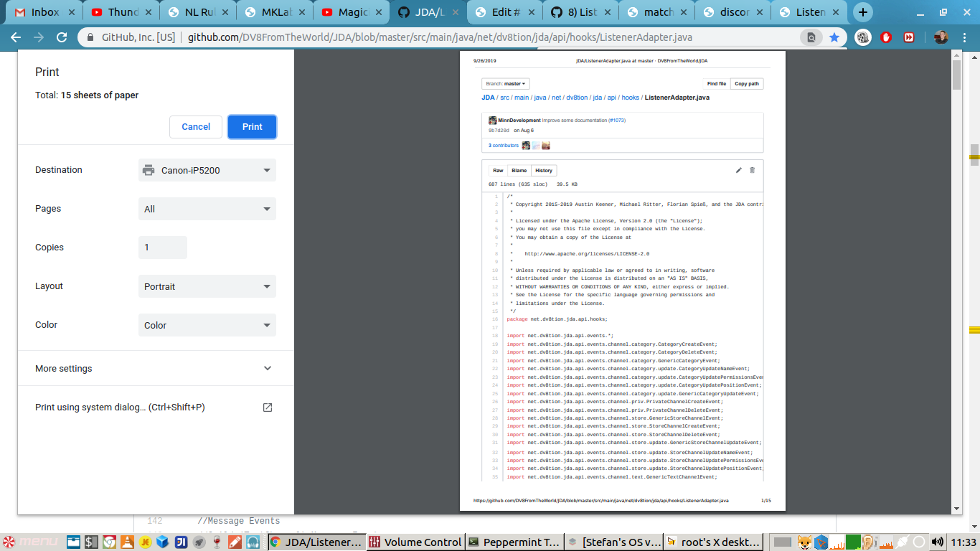Cancel the print dialog
The height and width of the screenshot is (551, 980).
tap(196, 127)
